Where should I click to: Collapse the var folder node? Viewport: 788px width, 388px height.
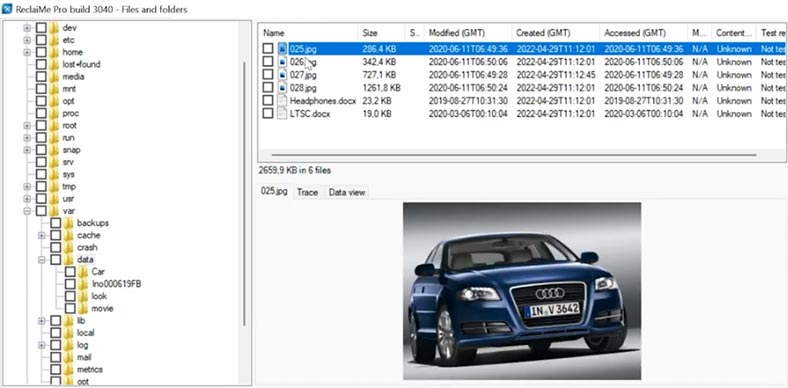click(27, 211)
